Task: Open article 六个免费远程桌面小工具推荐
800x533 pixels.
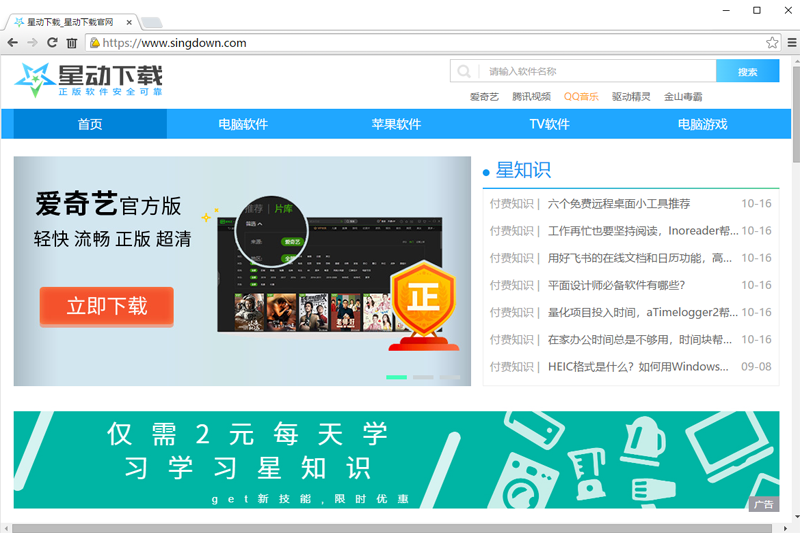Action: [618, 204]
